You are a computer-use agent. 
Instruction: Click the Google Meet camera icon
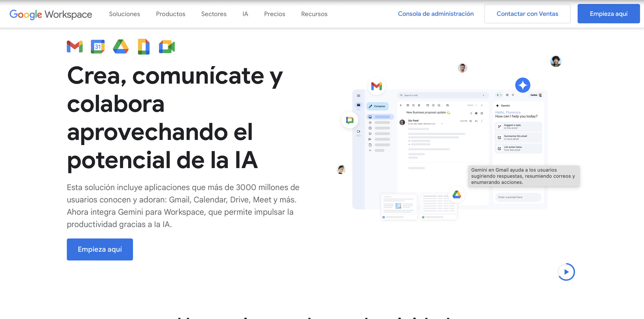[x=167, y=47]
